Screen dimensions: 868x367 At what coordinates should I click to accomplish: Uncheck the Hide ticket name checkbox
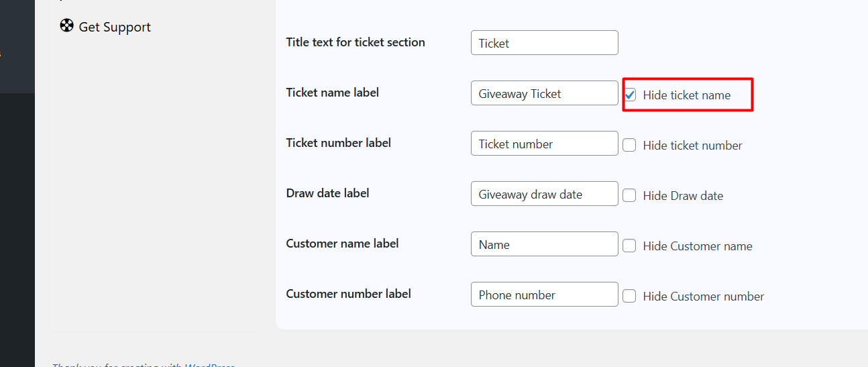tap(630, 95)
